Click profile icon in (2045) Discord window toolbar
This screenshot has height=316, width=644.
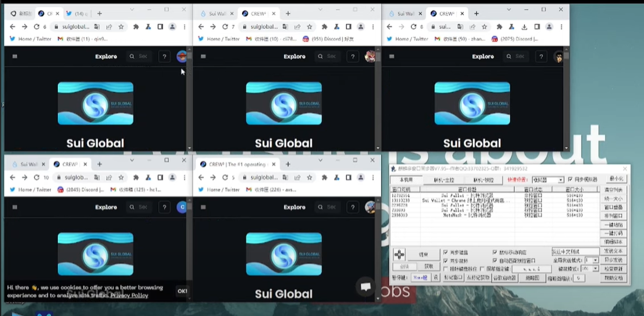pyautogui.click(x=172, y=177)
